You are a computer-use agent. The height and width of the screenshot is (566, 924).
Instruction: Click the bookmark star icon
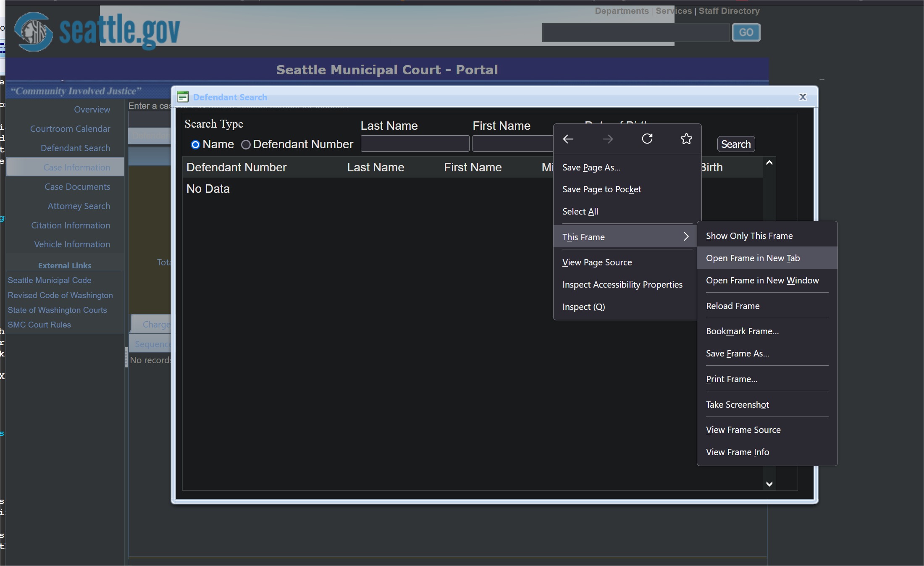tap(686, 139)
